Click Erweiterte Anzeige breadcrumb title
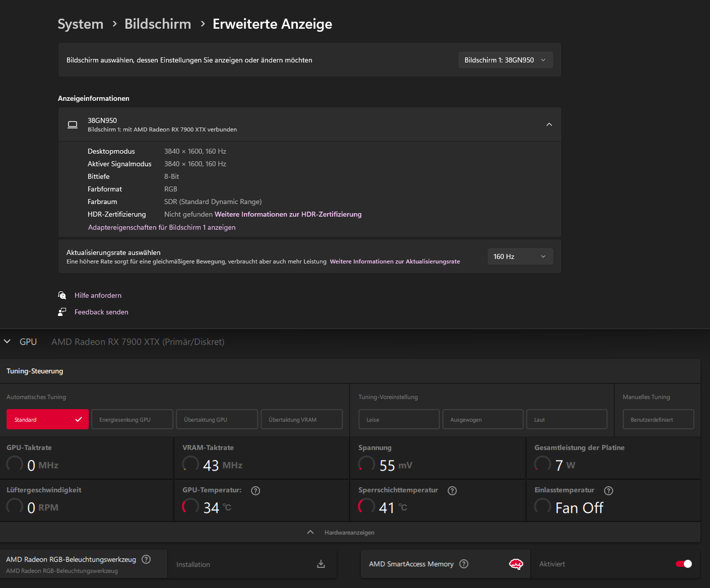Screen dimensions: 710x588 [272, 24]
